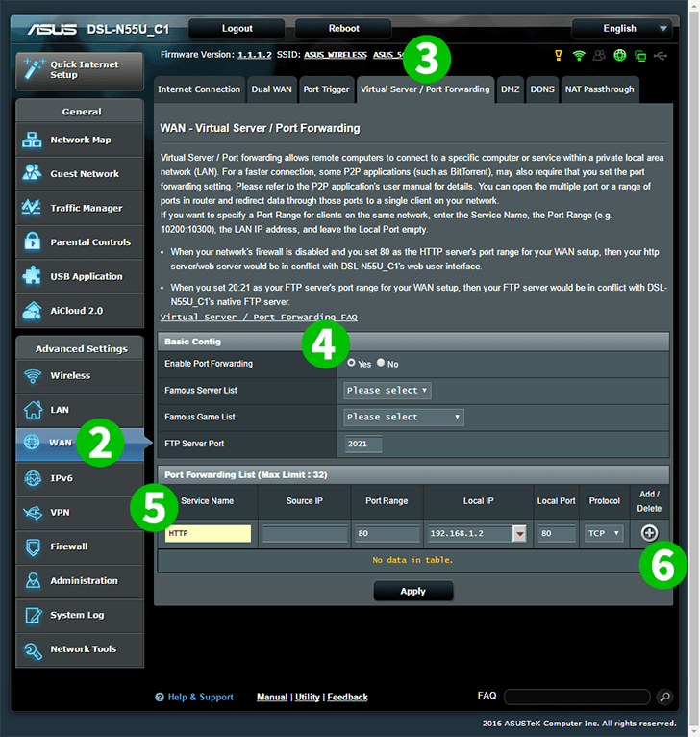Click the FTP Server Port field
This screenshot has height=737, width=700.
(x=363, y=445)
